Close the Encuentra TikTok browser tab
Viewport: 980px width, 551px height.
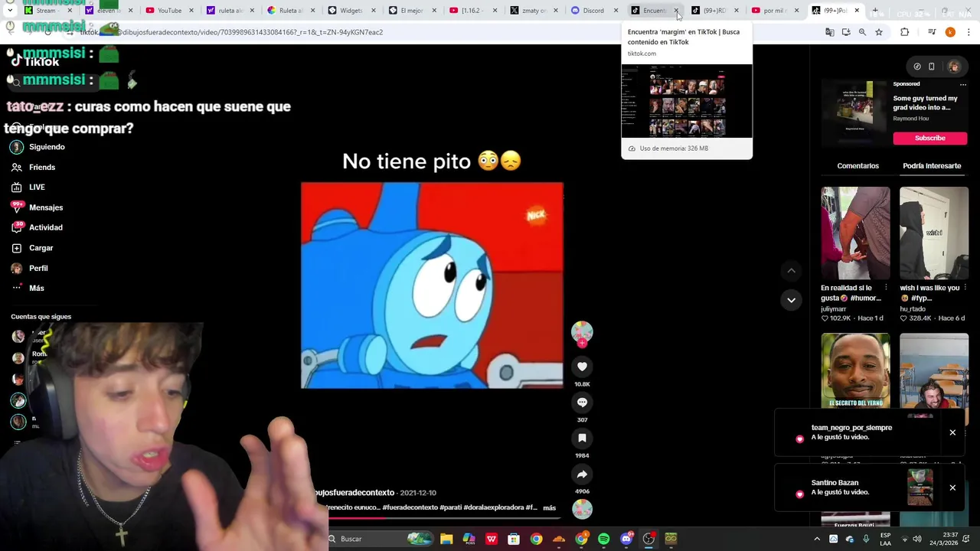(x=676, y=11)
